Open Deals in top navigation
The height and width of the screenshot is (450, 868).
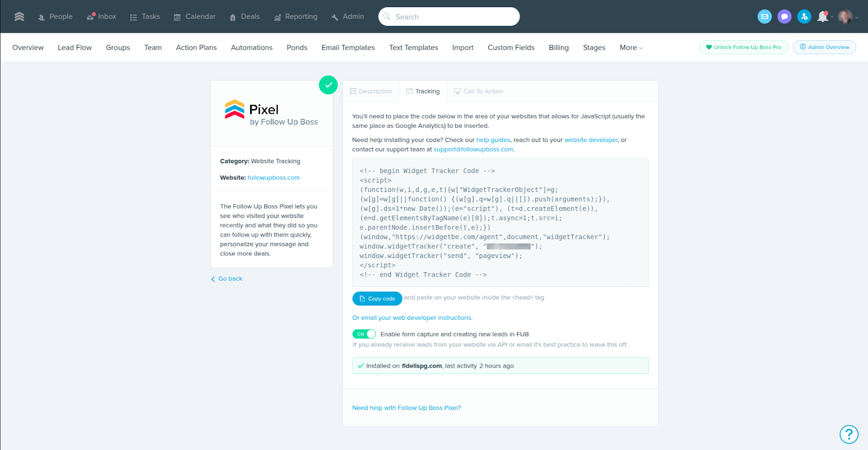pos(245,17)
